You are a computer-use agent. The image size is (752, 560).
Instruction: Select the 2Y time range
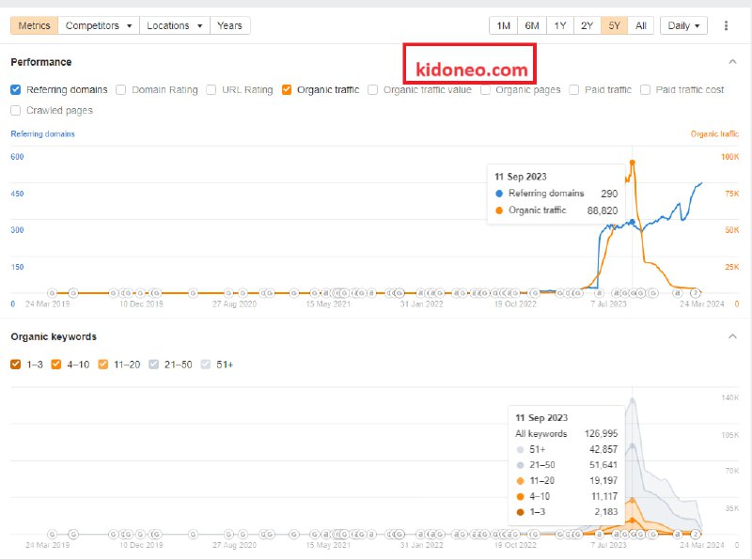[x=587, y=25]
